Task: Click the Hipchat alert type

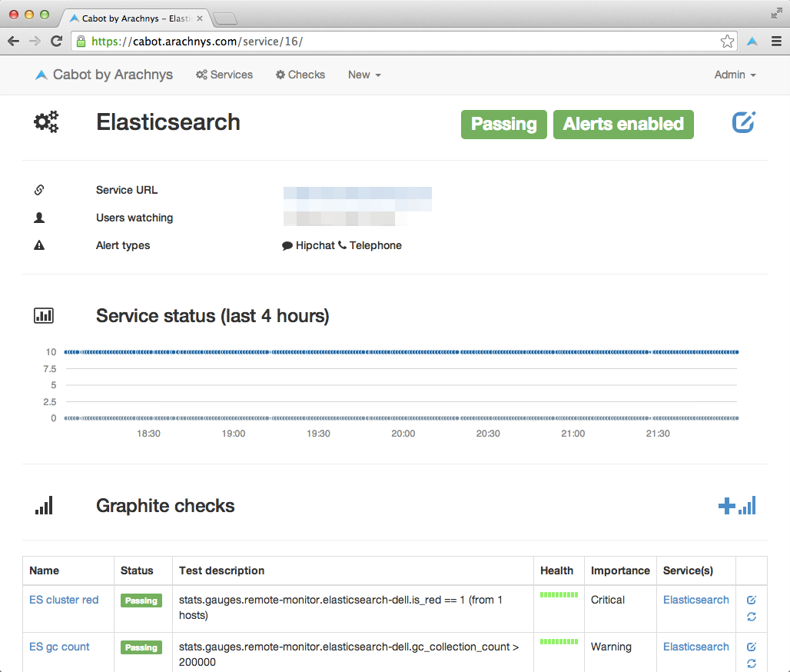Action: (x=308, y=245)
